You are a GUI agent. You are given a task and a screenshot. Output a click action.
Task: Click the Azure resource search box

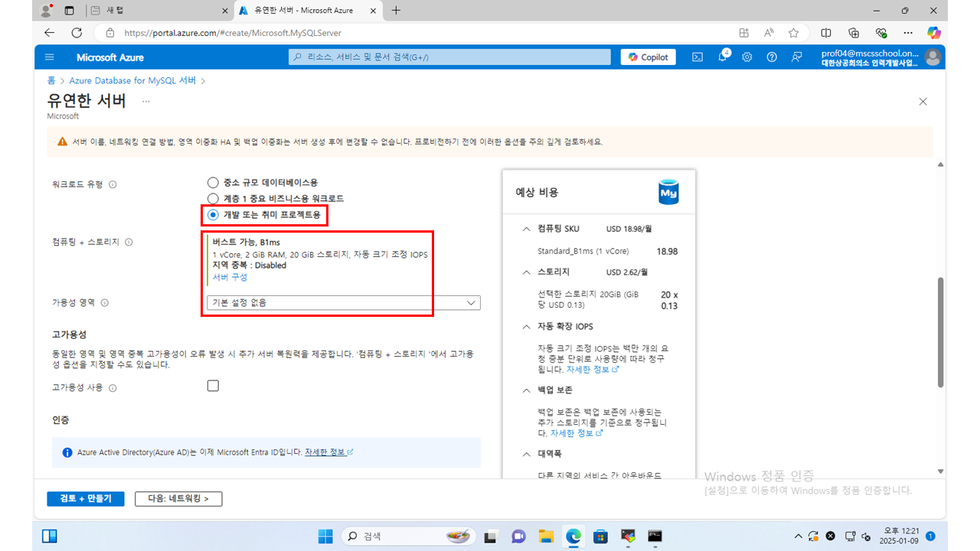[x=449, y=57]
